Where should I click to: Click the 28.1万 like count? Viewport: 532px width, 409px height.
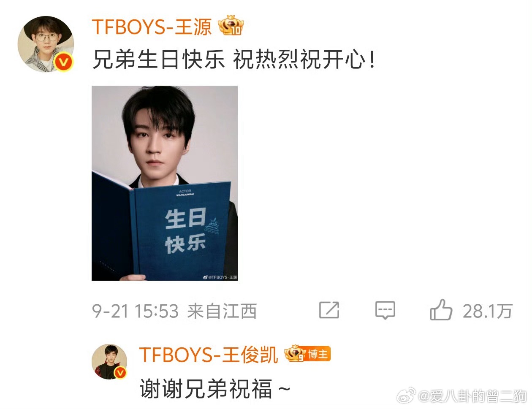tap(487, 311)
